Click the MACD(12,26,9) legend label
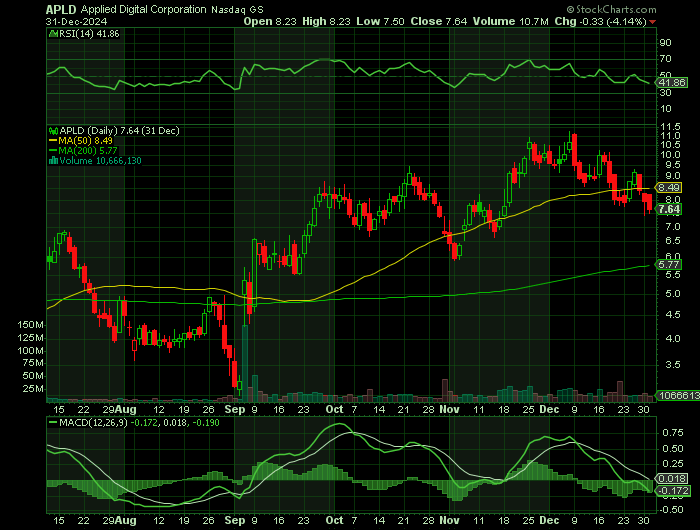700x530 pixels. (x=94, y=422)
